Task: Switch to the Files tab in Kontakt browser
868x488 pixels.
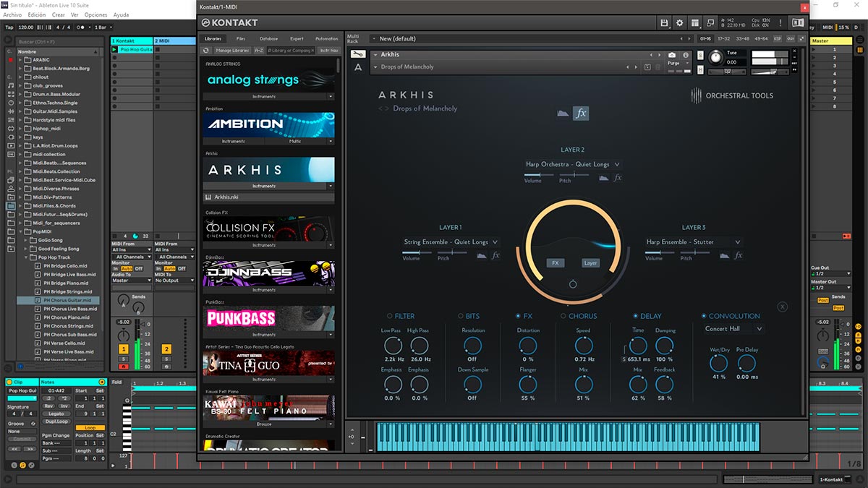Action: tap(241, 38)
